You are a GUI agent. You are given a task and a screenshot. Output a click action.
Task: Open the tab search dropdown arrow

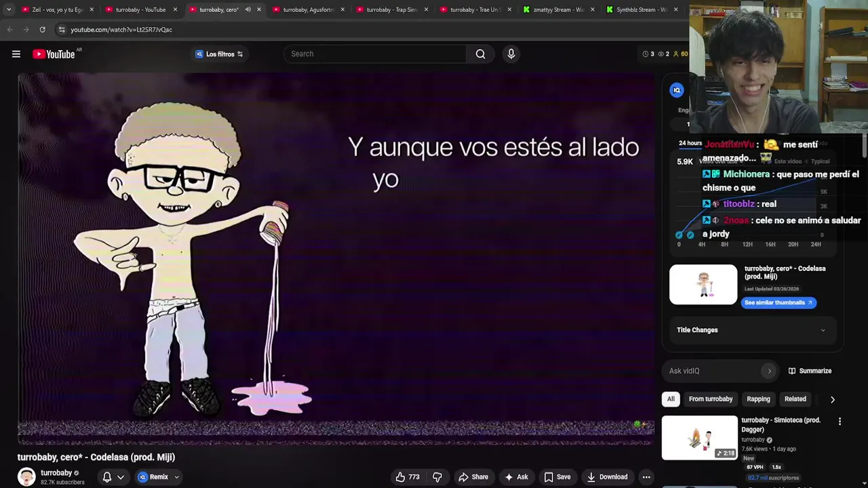[x=8, y=9]
